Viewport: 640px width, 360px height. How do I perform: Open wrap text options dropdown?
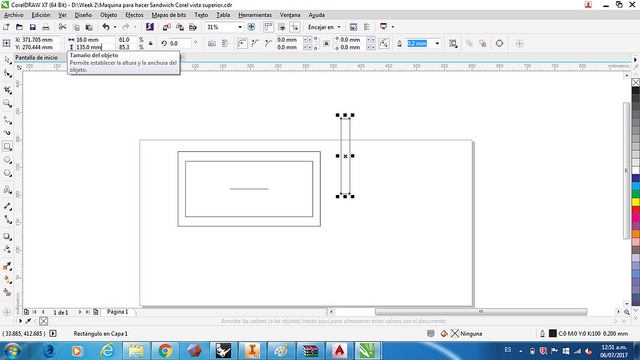pyautogui.click(x=453, y=43)
